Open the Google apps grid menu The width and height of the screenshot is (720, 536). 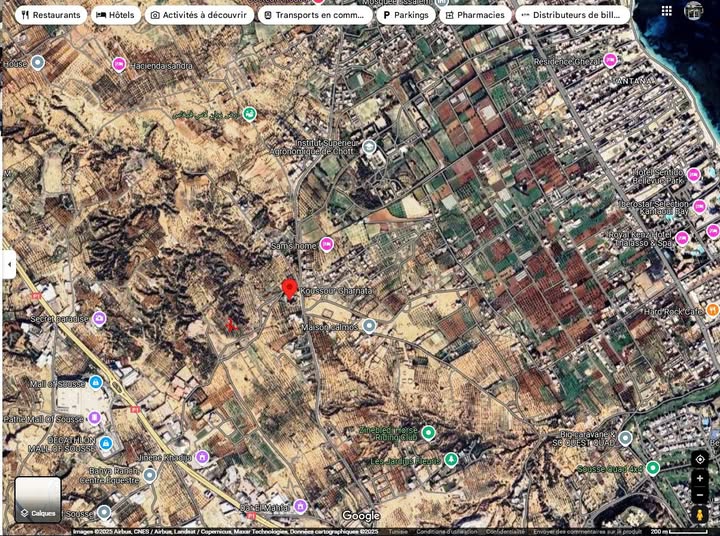coord(667,11)
